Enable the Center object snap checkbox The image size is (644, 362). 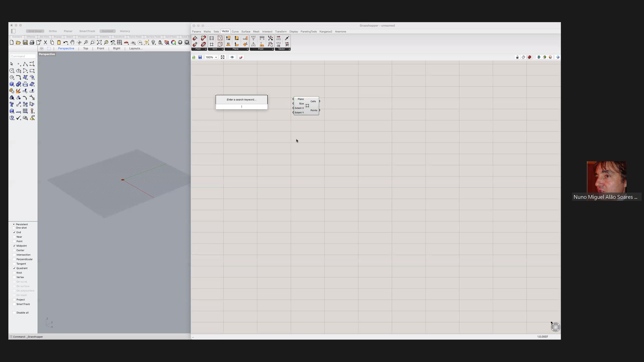click(x=14, y=250)
